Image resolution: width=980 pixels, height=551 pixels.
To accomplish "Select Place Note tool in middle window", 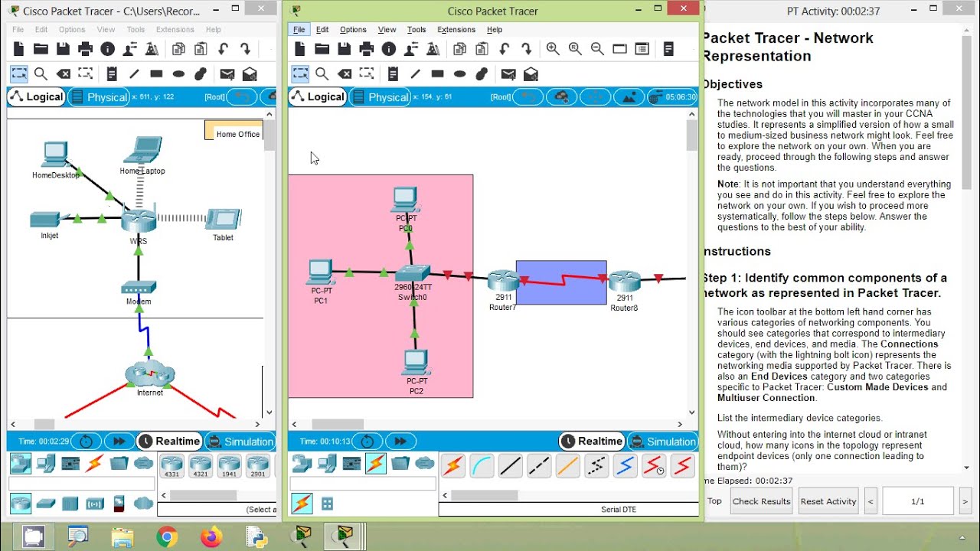I will tap(393, 74).
